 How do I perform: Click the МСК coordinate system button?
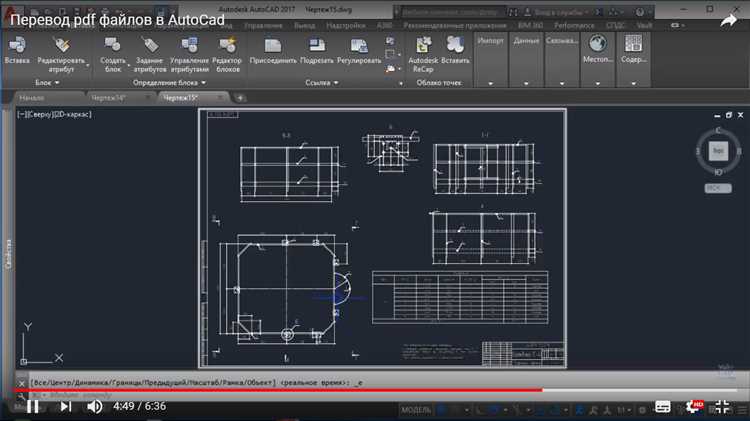[717, 188]
